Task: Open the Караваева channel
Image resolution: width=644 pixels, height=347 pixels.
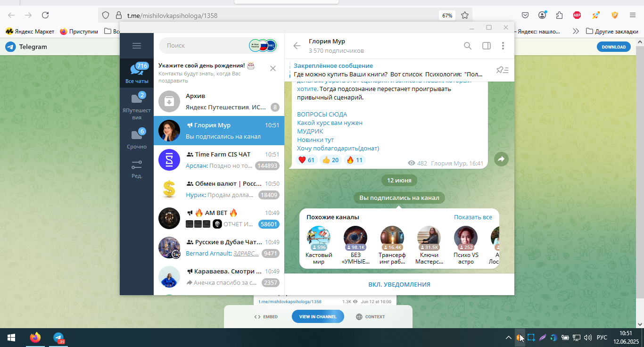Action: click(219, 277)
